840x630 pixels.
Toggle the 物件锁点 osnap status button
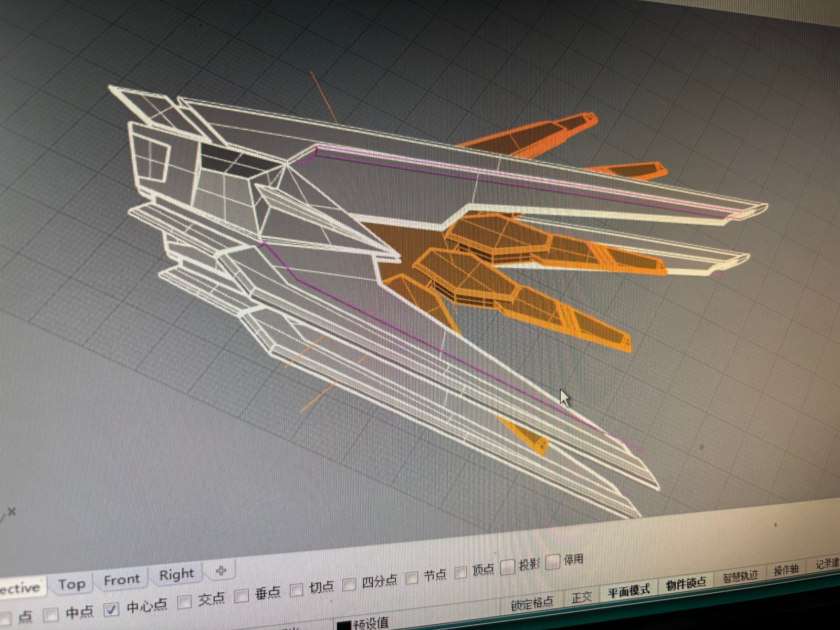pyautogui.click(x=685, y=584)
